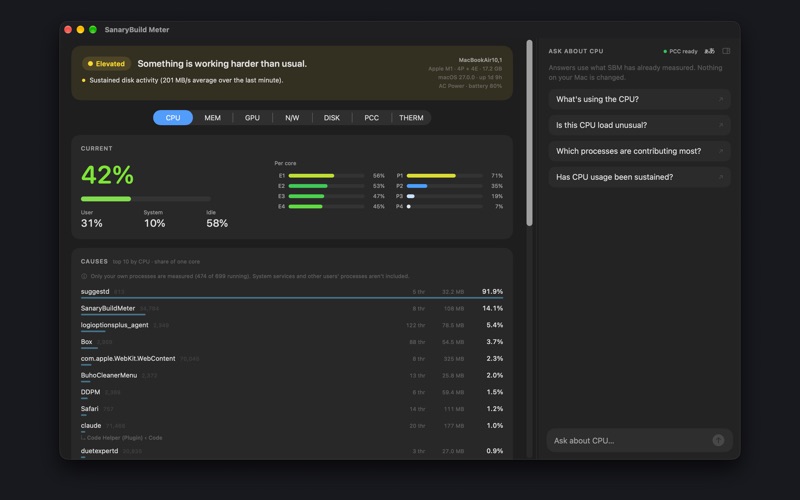Click the E2 53% core reading

click(379, 186)
